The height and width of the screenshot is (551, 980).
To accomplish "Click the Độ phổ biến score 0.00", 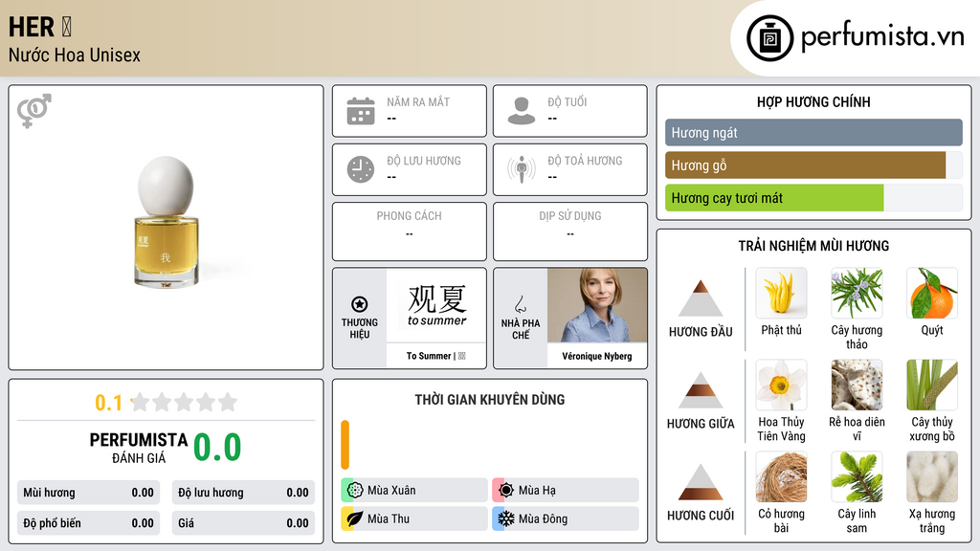I will 143,523.
